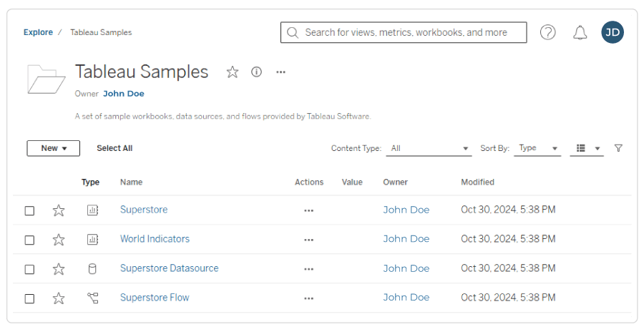Image resolution: width=644 pixels, height=332 pixels.
Task: Click John Doe owner in World Indicators row
Action: click(406, 239)
